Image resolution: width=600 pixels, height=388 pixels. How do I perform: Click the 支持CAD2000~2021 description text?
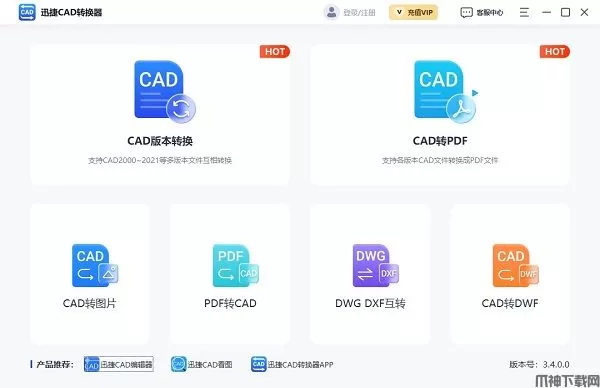pyautogui.click(x=160, y=160)
